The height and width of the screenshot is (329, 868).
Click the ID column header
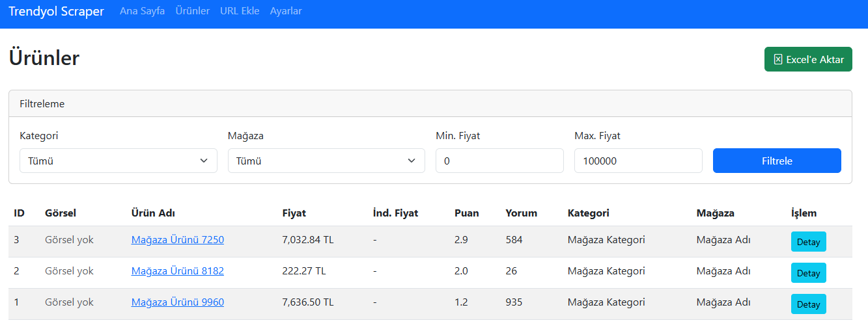point(19,213)
